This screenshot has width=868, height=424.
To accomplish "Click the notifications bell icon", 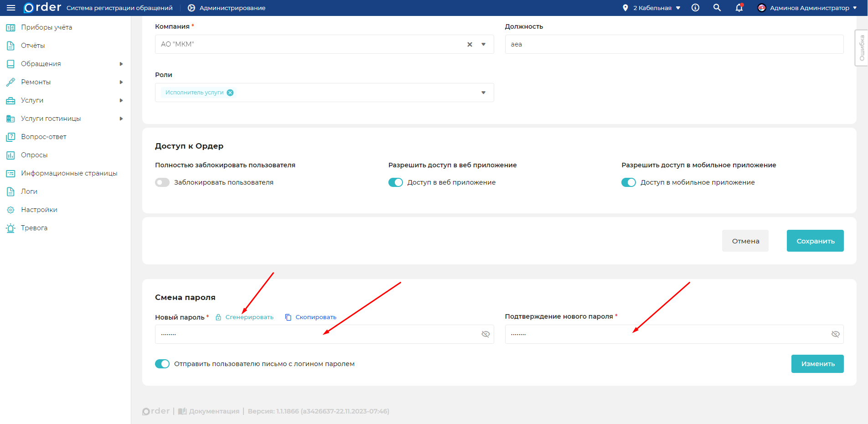I will [739, 8].
